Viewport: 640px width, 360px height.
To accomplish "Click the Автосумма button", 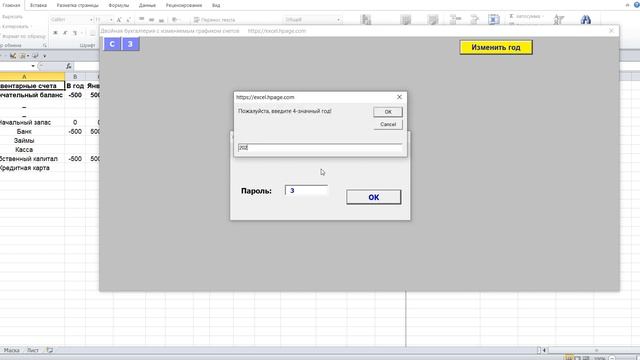I will click(x=527, y=16).
